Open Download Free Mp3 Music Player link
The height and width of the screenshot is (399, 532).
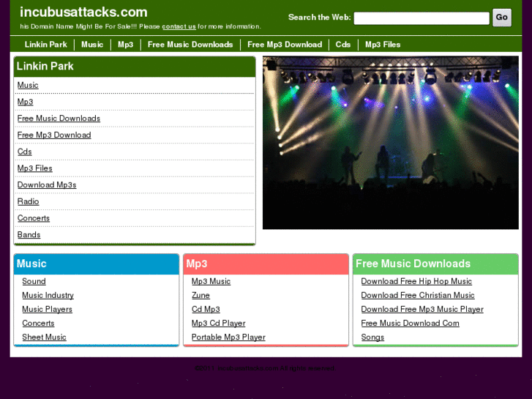coord(422,310)
